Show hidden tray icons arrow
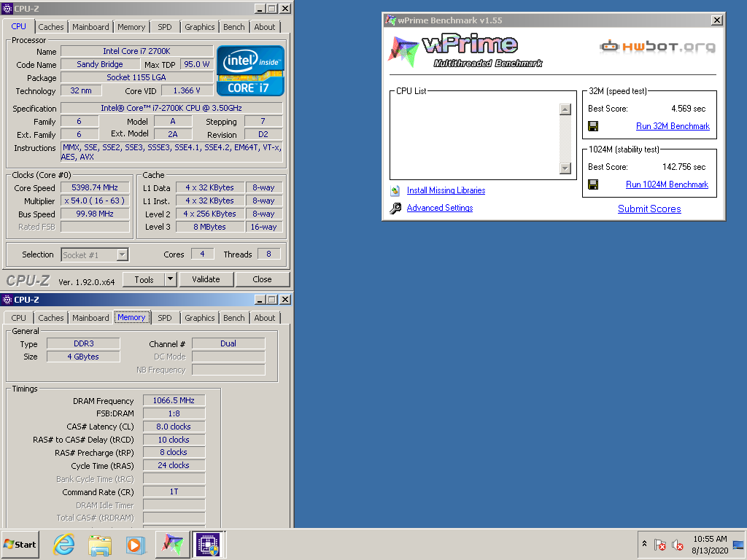Image resolution: width=747 pixels, height=560 pixels. 645,544
